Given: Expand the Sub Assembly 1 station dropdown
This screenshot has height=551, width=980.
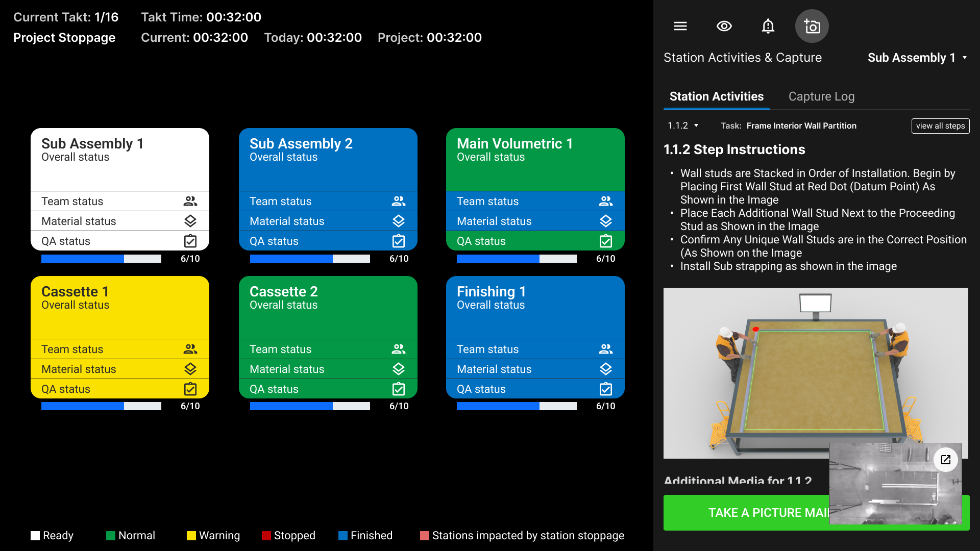Looking at the screenshot, I should 917,58.
